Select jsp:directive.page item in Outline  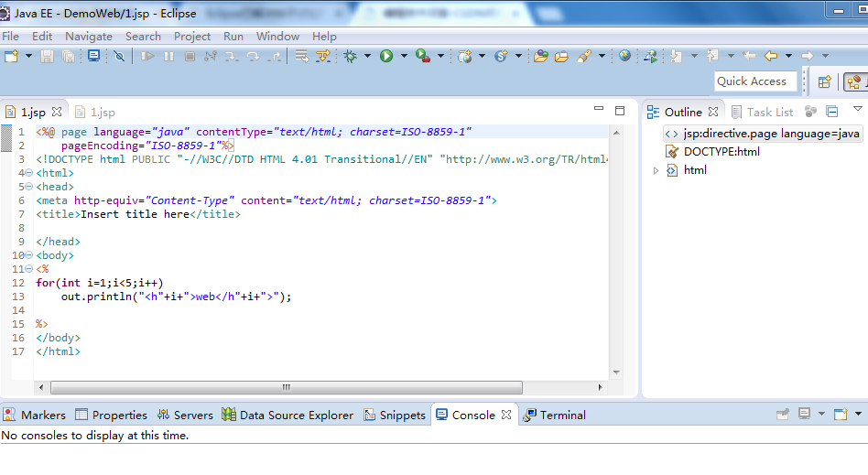click(762, 134)
